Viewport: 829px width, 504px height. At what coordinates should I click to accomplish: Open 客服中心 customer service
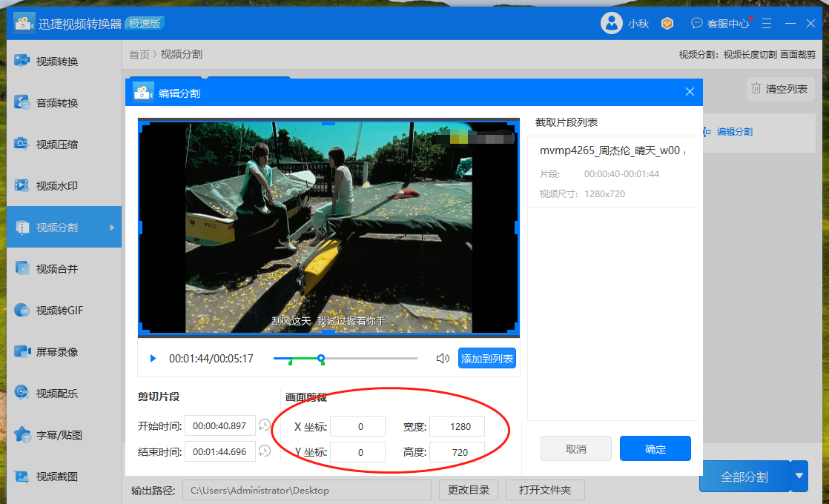pyautogui.click(x=721, y=23)
